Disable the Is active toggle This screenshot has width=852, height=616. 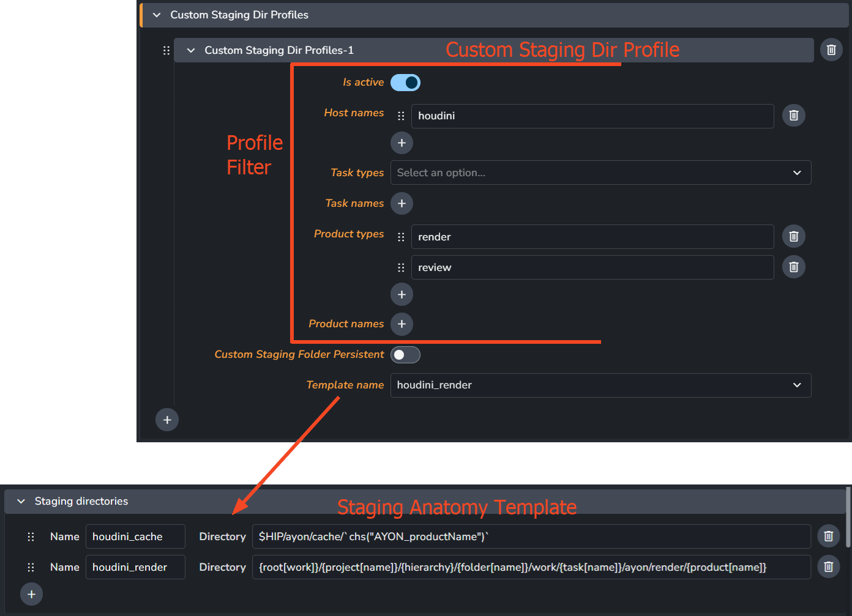click(x=405, y=83)
